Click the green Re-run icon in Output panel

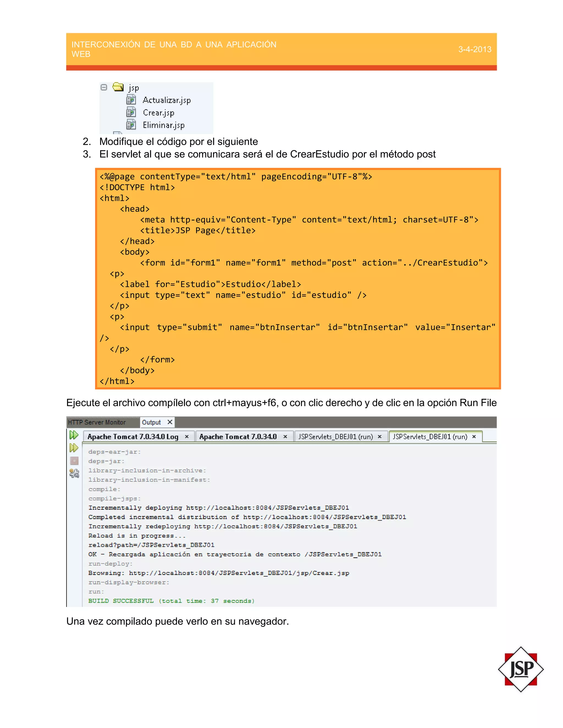(x=74, y=435)
